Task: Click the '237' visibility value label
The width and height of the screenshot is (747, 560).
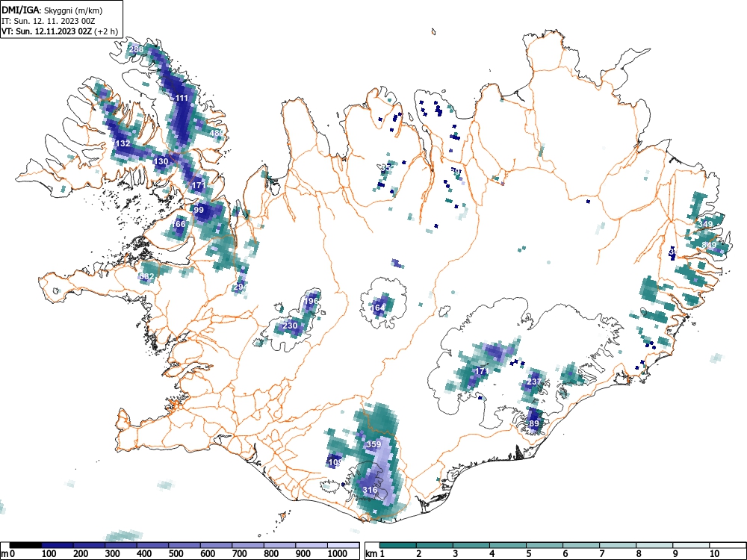Action: pyautogui.click(x=535, y=382)
